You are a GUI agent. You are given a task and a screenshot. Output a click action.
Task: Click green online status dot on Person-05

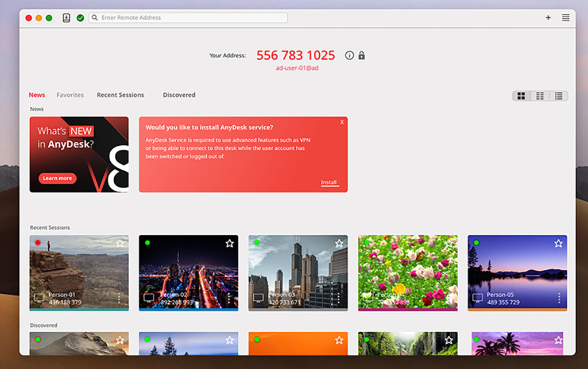tap(476, 243)
